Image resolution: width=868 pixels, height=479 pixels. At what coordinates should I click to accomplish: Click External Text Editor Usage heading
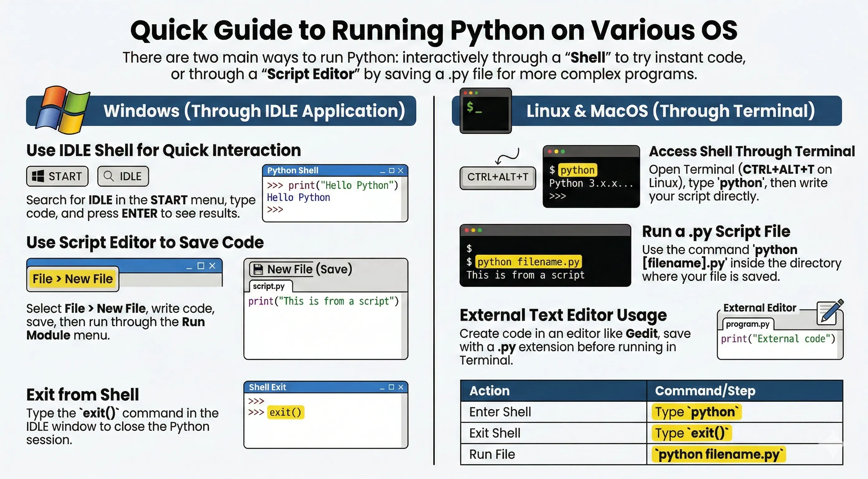coord(563,315)
